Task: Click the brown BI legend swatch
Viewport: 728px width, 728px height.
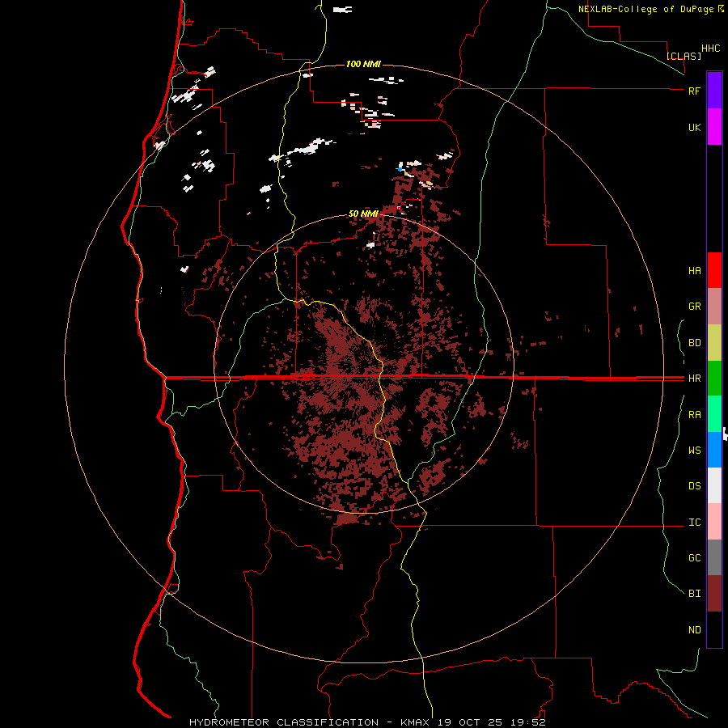Action: pyautogui.click(x=714, y=594)
